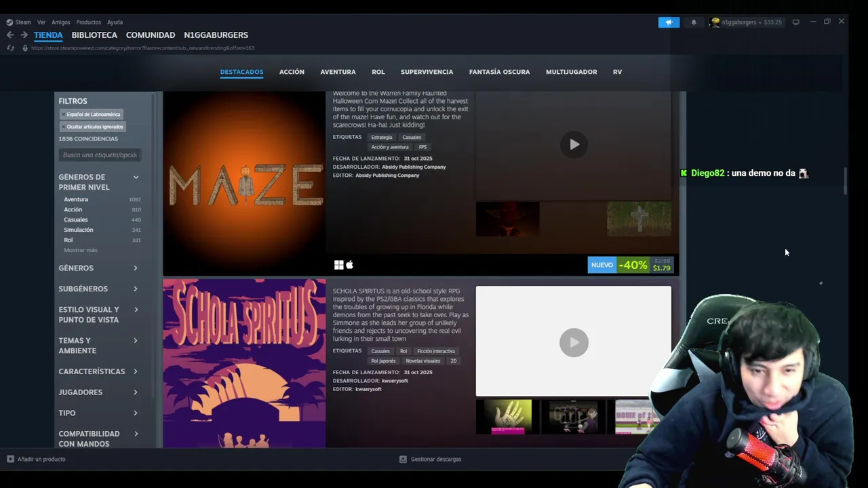Select the ROL category tab
The height and width of the screenshot is (488, 868).
[378, 72]
